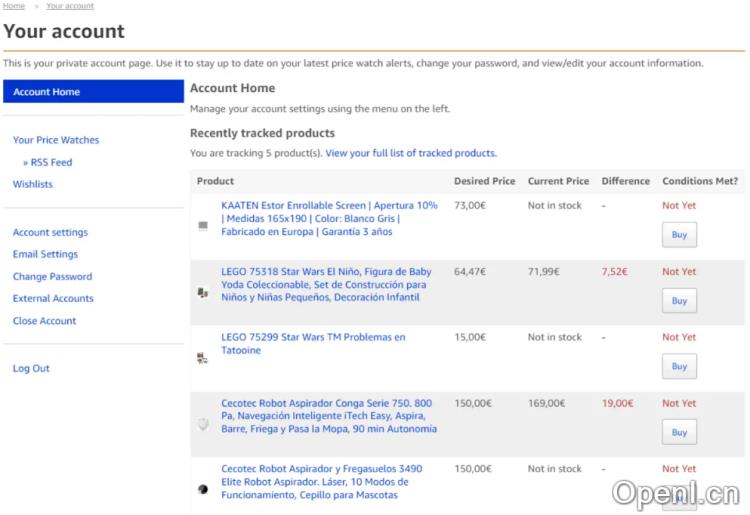Click the Home breadcrumb link
750x515 pixels.
(14, 6)
